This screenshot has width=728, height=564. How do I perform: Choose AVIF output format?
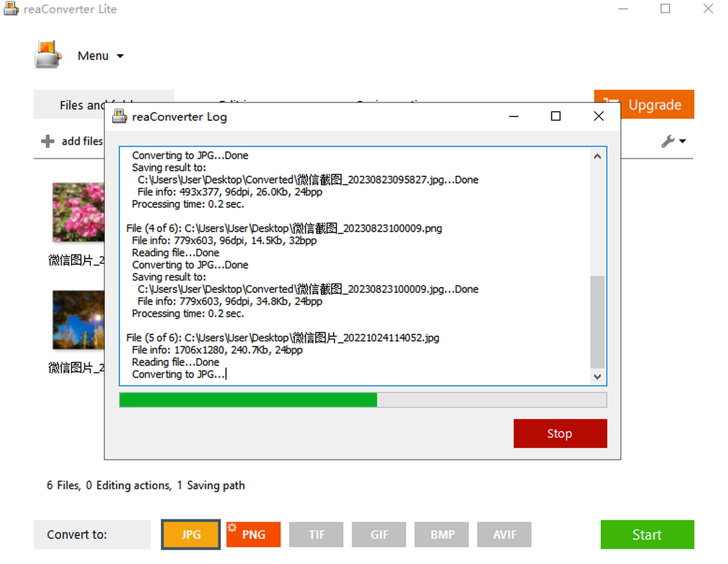click(x=504, y=535)
